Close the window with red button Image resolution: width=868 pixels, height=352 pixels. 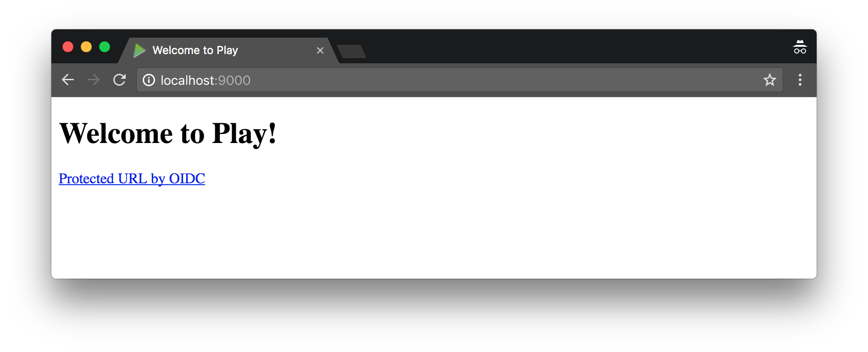click(x=68, y=47)
